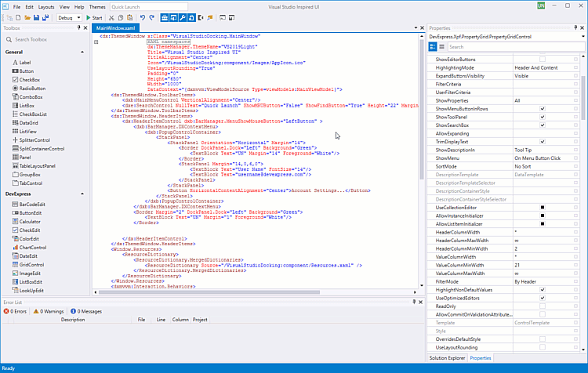This screenshot has width=588, height=373.
Task: Click the Cut scissors icon
Action: 111,16
